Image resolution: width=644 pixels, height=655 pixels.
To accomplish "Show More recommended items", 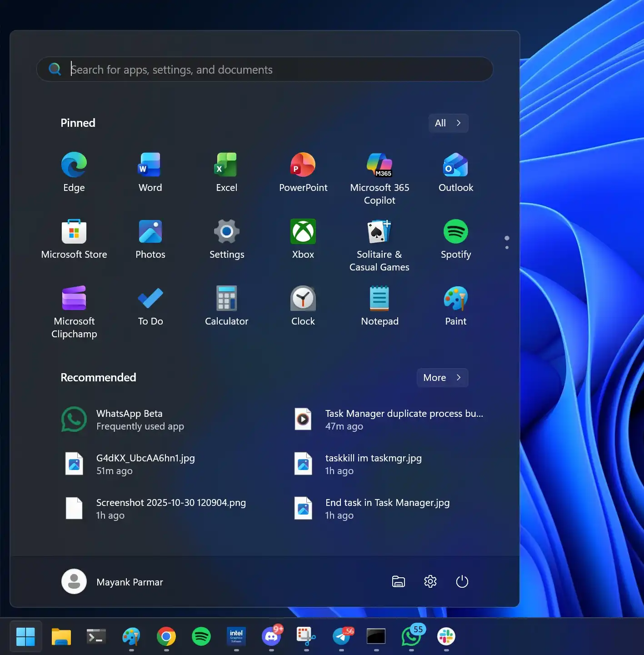I will click(442, 378).
